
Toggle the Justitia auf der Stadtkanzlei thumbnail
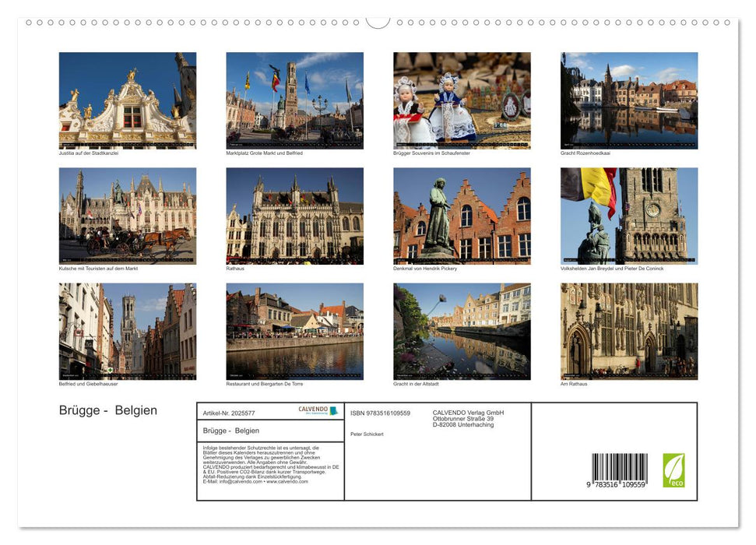(127, 101)
